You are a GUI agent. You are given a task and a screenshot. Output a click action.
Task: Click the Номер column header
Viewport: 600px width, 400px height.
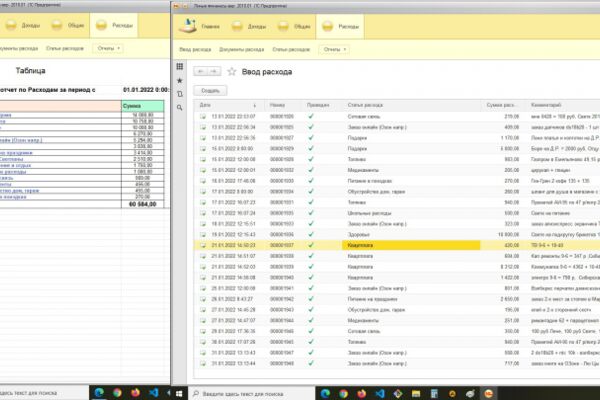283,105
